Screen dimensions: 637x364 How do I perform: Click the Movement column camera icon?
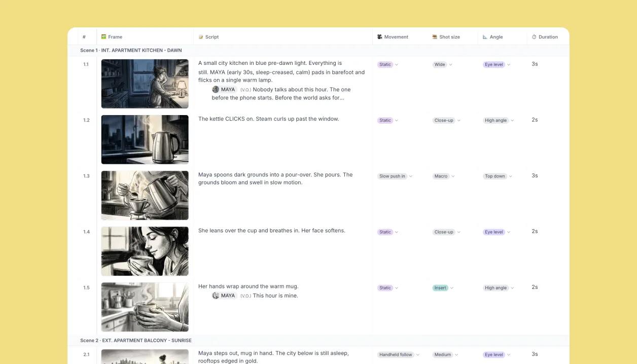(380, 37)
